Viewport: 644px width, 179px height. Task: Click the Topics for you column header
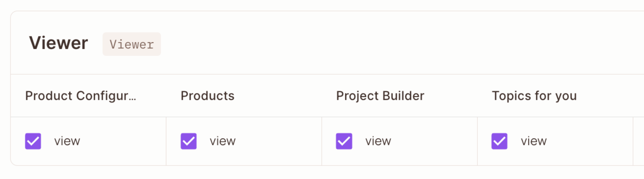pos(534,96)
